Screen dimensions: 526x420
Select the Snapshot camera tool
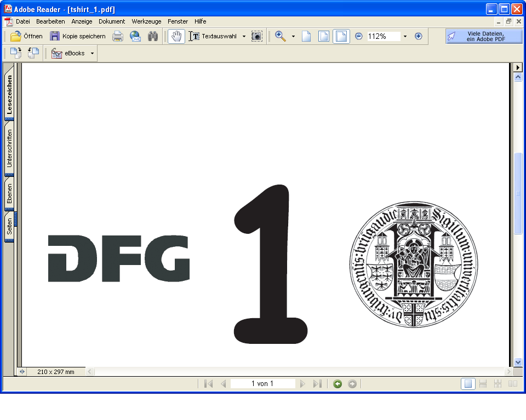coord(257,36)
